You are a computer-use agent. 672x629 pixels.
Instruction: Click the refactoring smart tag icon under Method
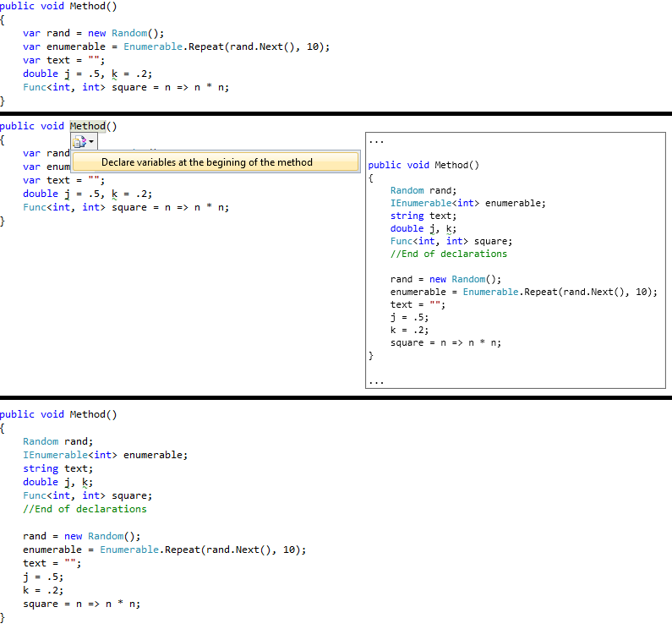coord(79,142)
